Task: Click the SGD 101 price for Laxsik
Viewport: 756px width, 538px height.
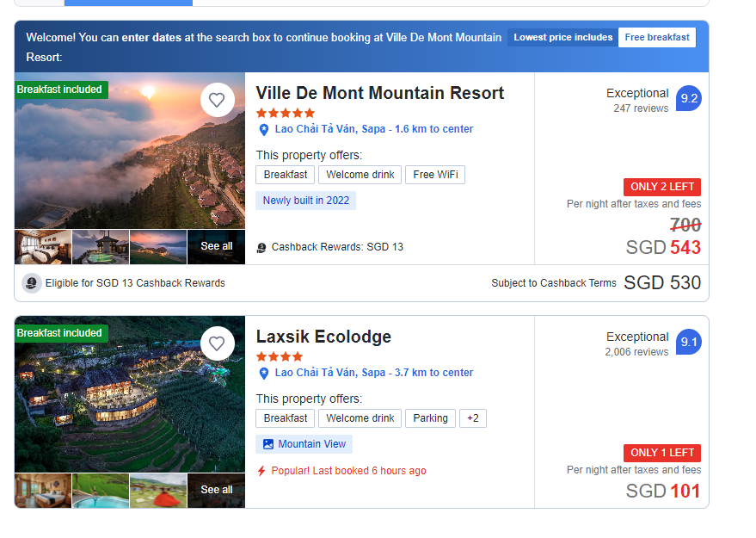Action: click(x=685, y=492)
